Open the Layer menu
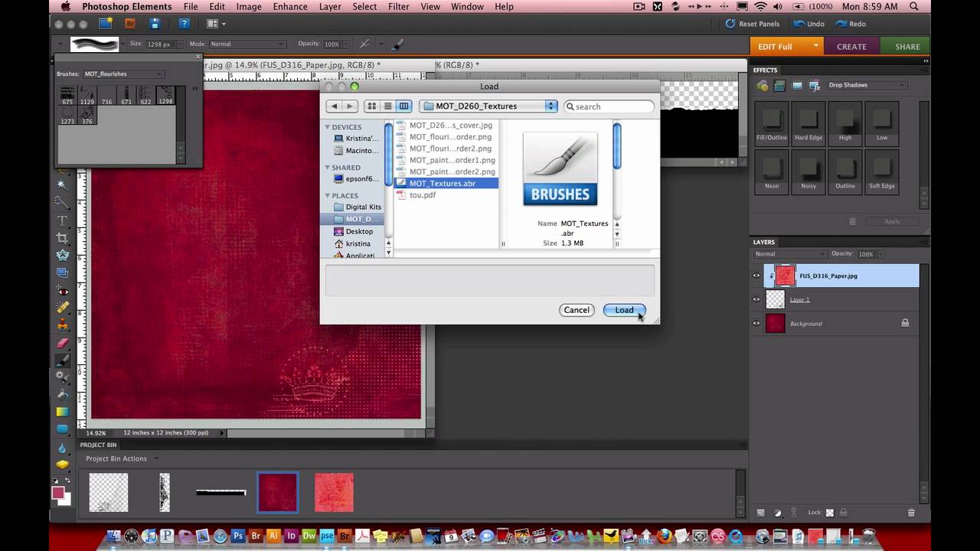Image resolution: width=980 pixels, height=551 pixels. 330,7
